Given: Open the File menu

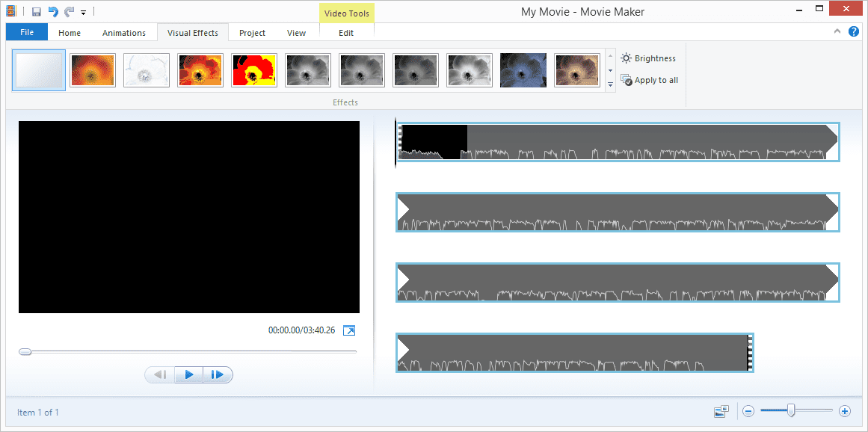Looking at the screenshot, I should coord(27,33).
